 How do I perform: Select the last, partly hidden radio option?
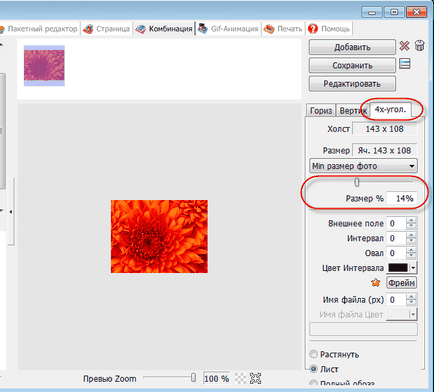(314, 383)
